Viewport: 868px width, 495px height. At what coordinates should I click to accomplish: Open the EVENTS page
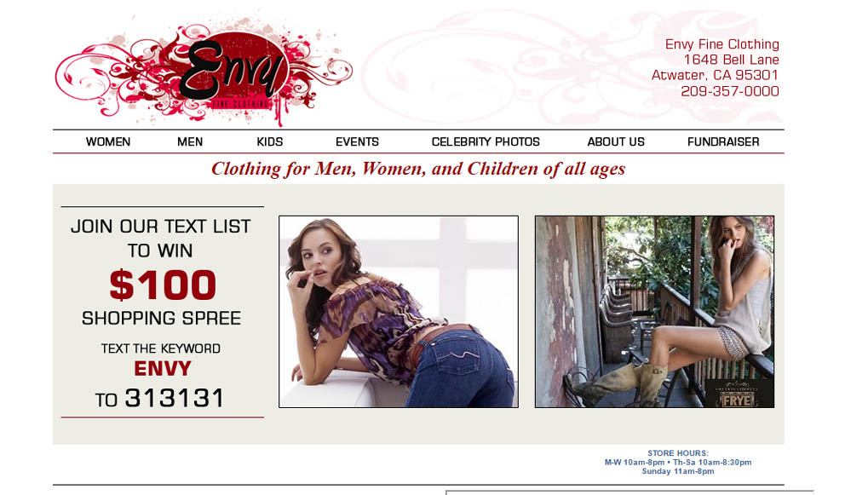(357, 141)
